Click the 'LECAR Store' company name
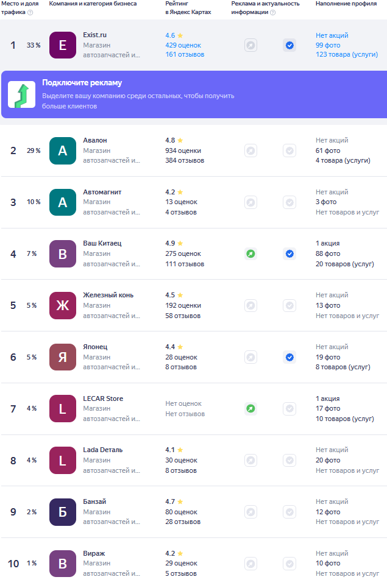The image size is (387, 588). pyautogui.click(x=103, y=398)
